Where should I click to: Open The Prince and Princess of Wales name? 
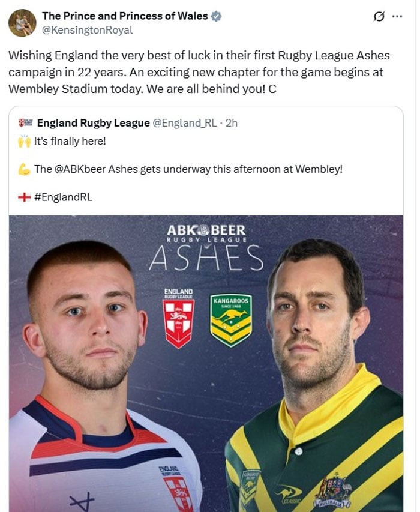(125, 17)
